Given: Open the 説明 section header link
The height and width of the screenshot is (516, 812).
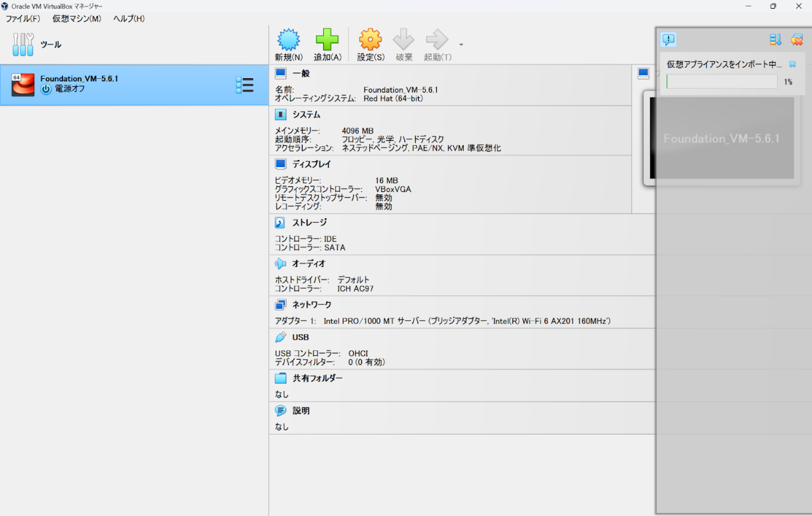Looking at the screenshot, I should [301, 411].
